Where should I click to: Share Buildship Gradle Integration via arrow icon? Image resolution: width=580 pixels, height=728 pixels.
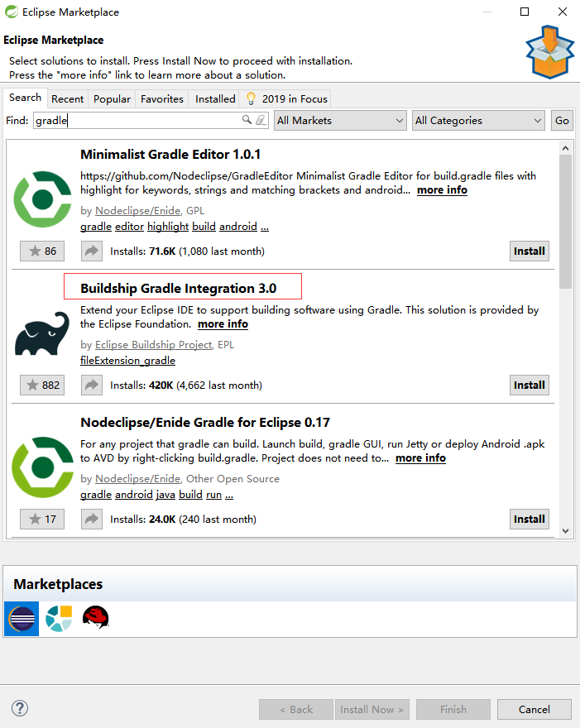(x=92, y=386)
